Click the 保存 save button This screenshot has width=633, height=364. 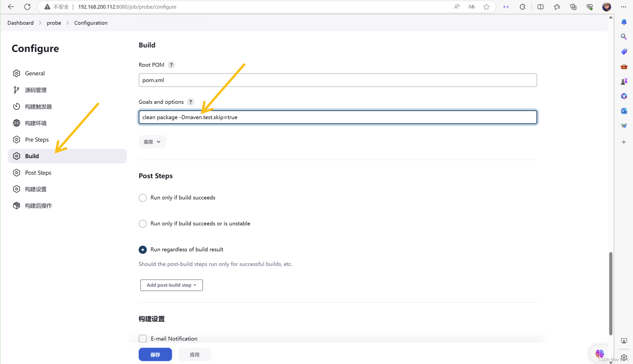(155, 355)
